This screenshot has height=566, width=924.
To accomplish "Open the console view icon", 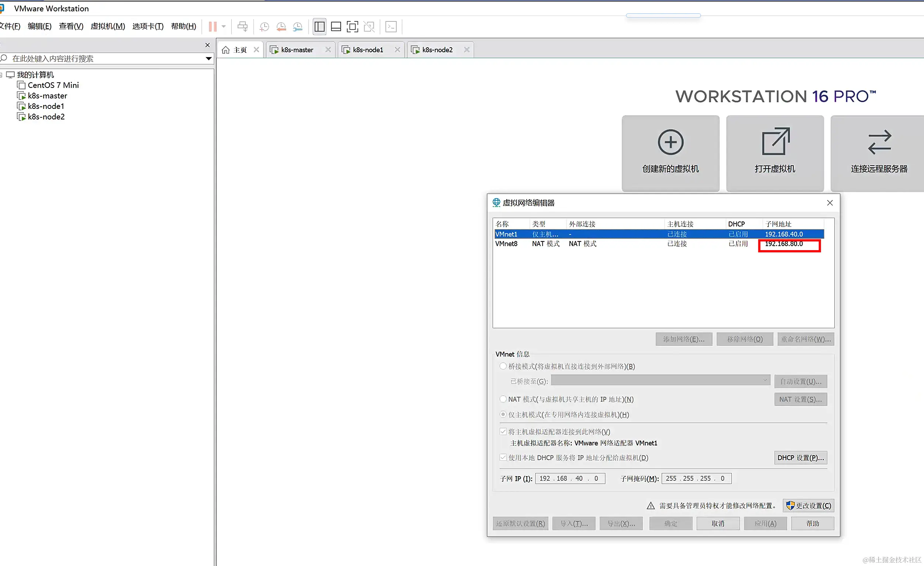I will pyautogui.click(x=391, y=27).
